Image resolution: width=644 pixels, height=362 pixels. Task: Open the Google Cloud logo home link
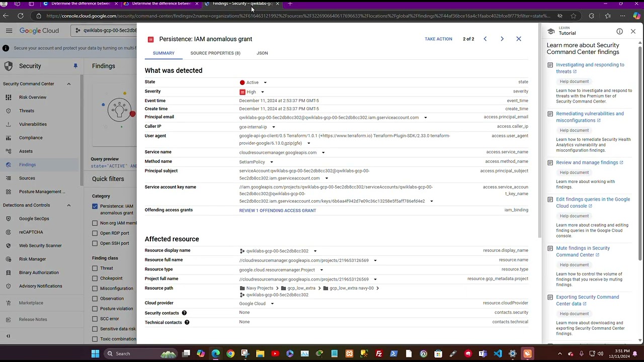coord(39,31)
